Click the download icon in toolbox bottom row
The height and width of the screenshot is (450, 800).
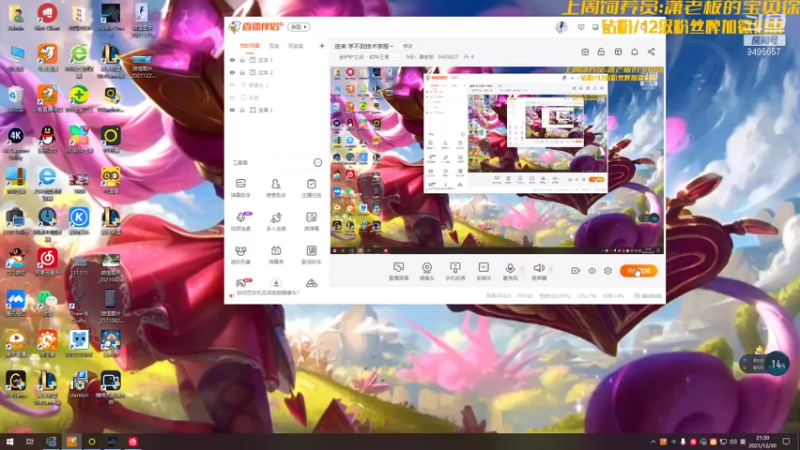click(276, 283)
